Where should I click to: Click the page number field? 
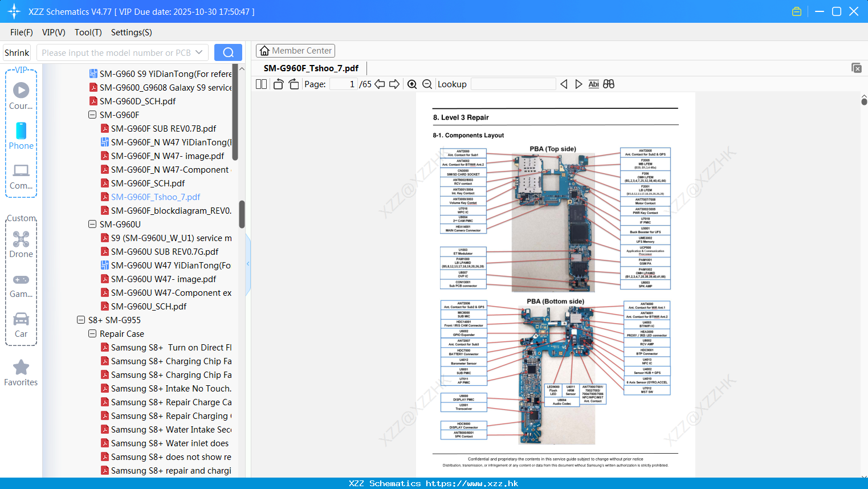coord(344,84)
